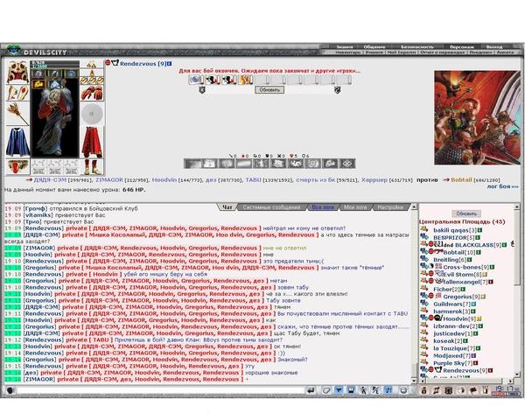Open the лог боя link
Viewport: 525px width, 420px height.
coord(502,185)
